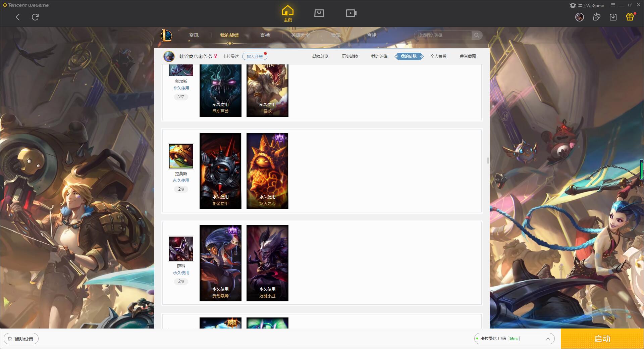Switch to 英雄大全 tab
This screenshot has height=349, width=644.
pyautogui.click(x=301, y=35)
